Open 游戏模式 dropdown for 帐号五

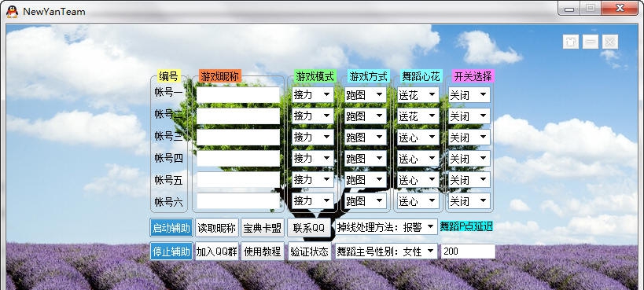312,179
